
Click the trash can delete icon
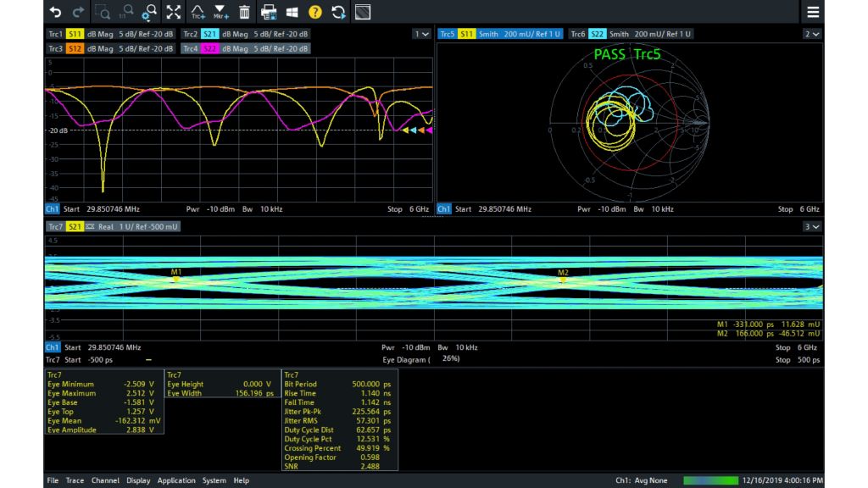coord(244,12)
